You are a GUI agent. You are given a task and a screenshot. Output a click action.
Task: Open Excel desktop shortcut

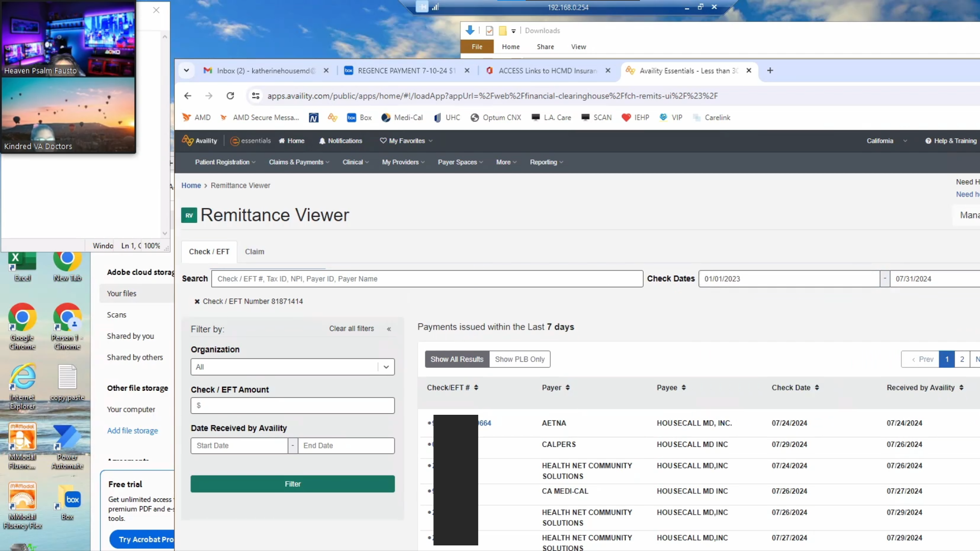tap(22, 264)
